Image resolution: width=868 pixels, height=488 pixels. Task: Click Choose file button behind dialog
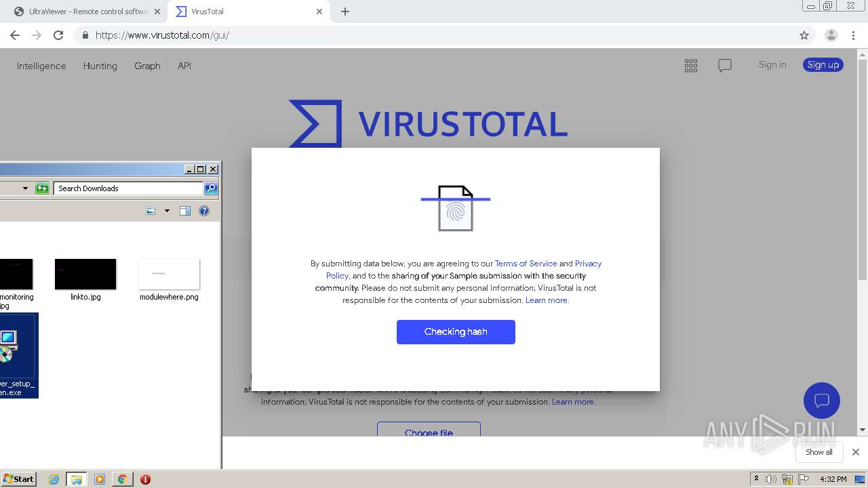[429, 430]
